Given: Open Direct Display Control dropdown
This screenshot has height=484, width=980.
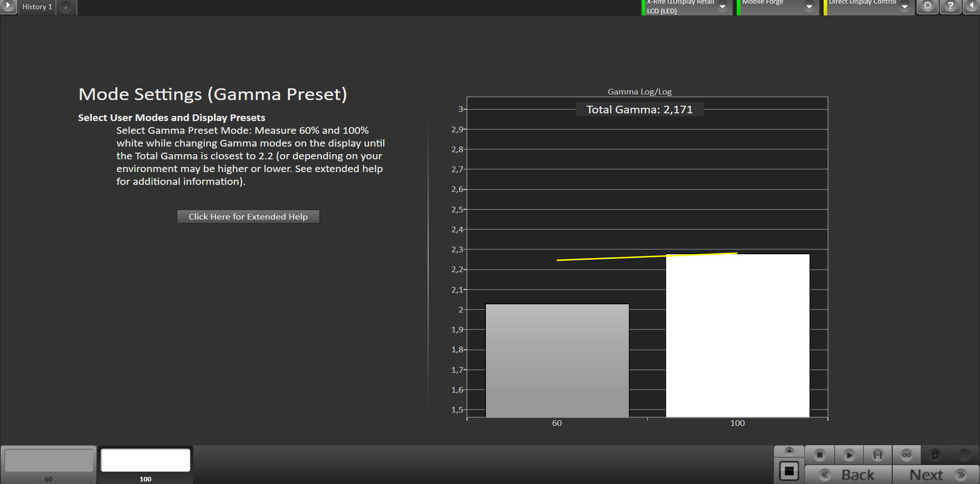Looking at the screenshot, I should point(904,7).
